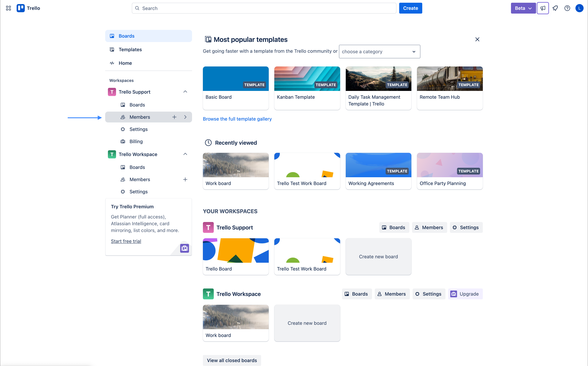This screenshot has height=366, width=588.
Task: Open the Office Party Planning template card
Action: coord(450,171)
